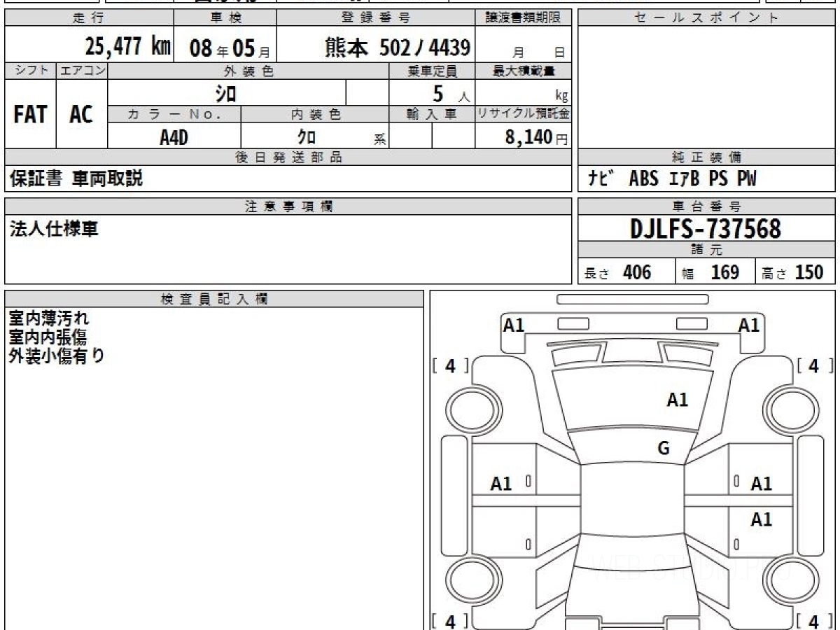
Task: Select recycle deposit amount 8,140円
Action: coord(536,137)
